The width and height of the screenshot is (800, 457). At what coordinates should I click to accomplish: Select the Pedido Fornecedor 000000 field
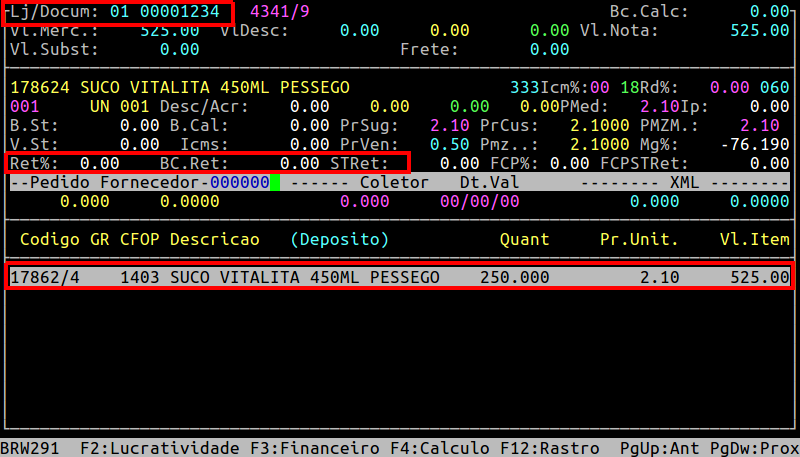point(239,183)
